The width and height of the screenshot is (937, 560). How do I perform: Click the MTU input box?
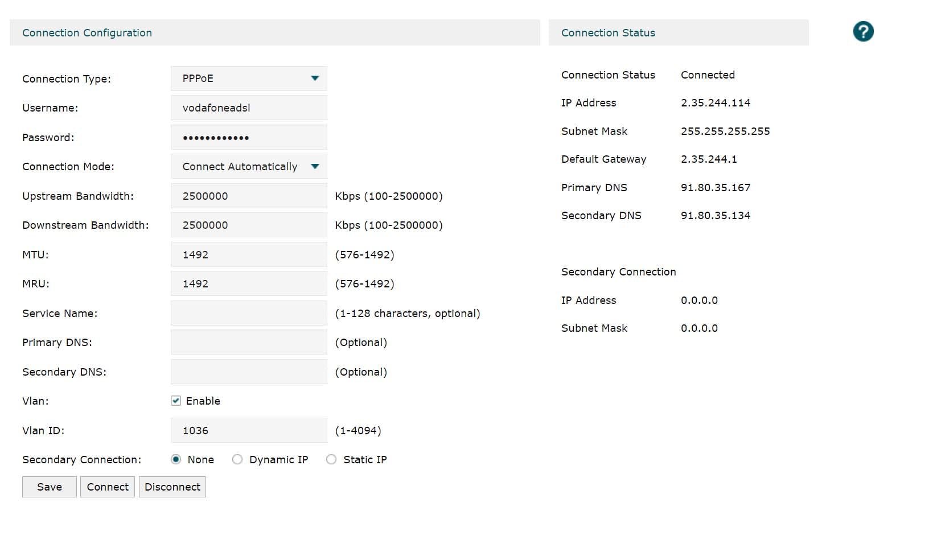pos(249,255)
